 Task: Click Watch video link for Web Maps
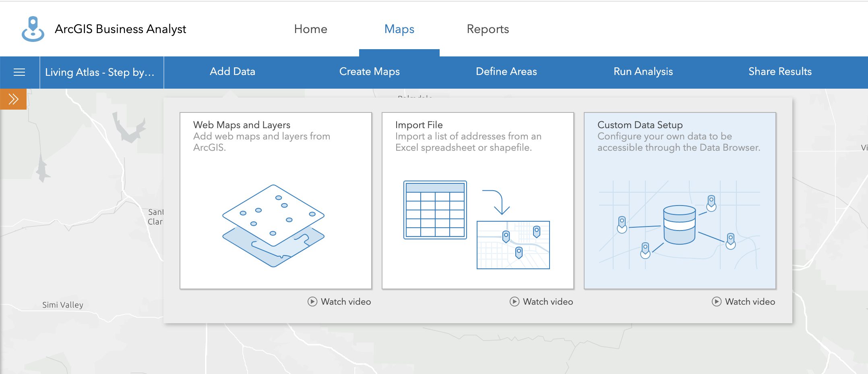346,301
